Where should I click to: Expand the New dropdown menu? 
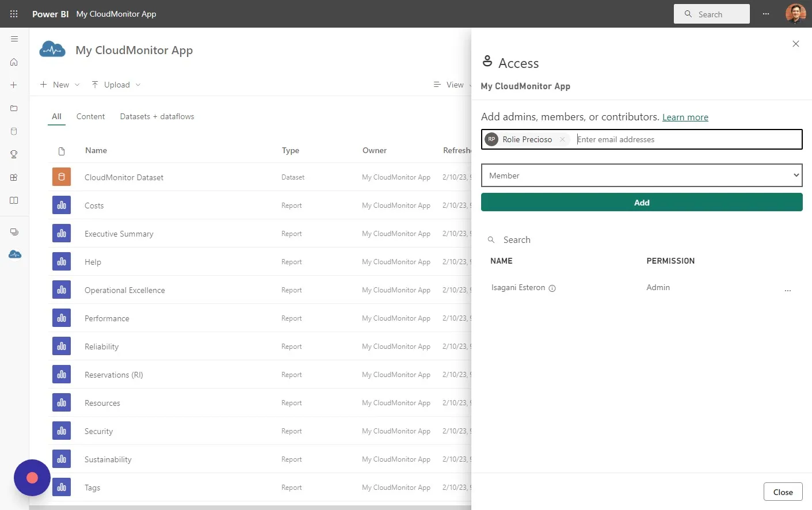[60, 85]
